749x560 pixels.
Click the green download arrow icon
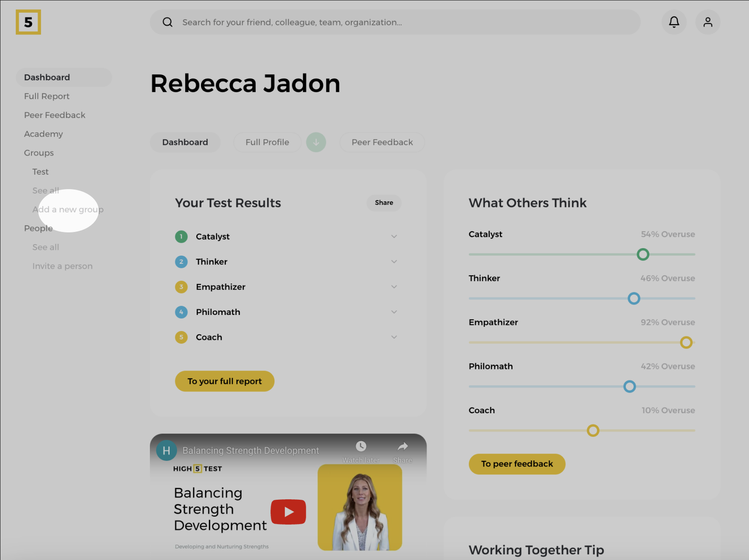[x=316, y=142]
